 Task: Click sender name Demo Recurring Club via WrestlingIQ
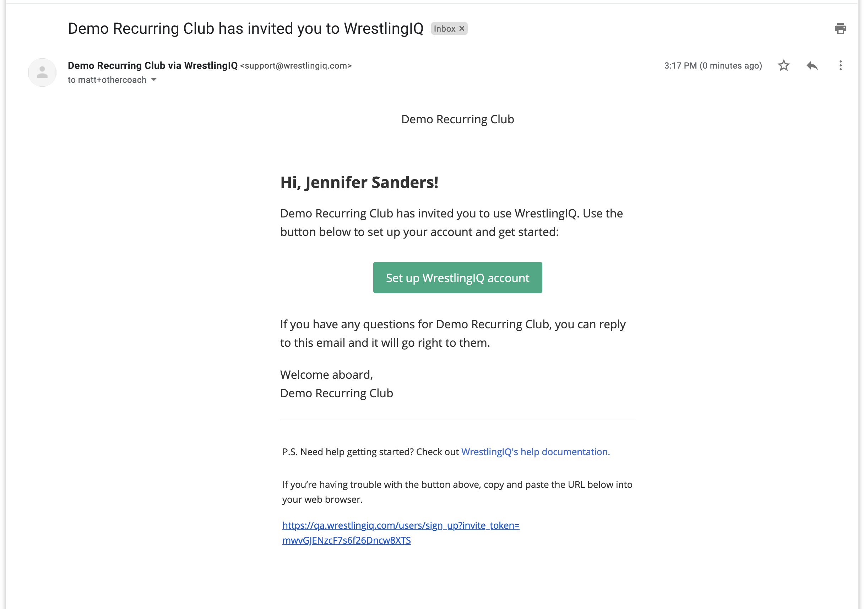(153, 65)
